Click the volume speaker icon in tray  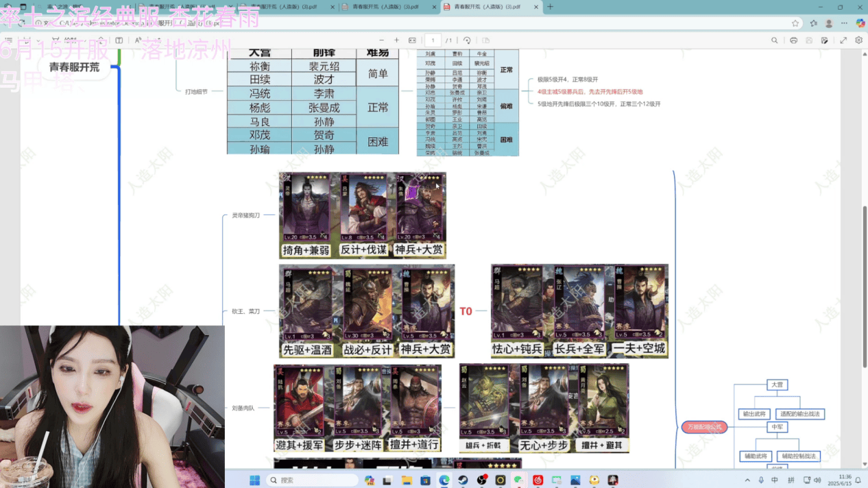(817, 480)
